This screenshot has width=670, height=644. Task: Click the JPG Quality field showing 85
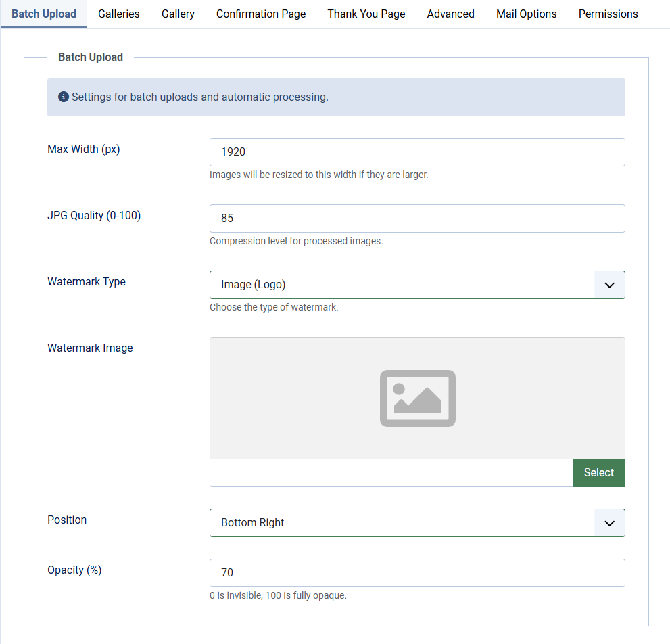pyautogui.click(x=417, y=218)
